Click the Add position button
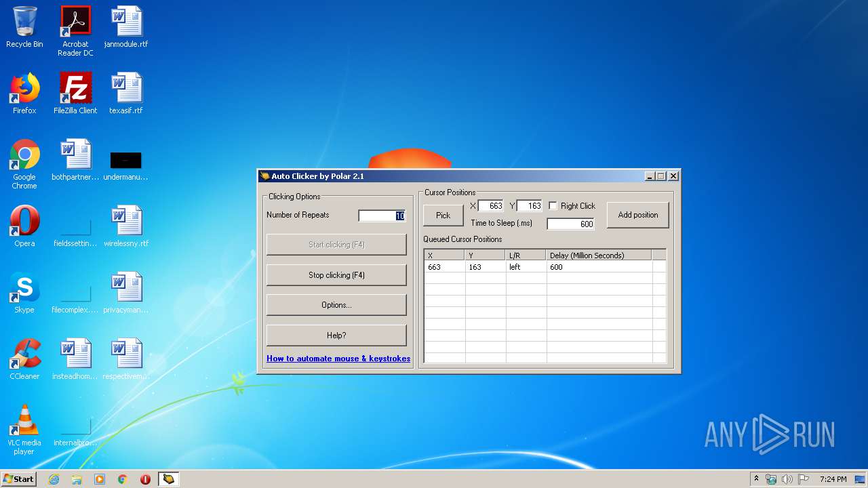The width and height of the screenshot is (868, 488). point(637,215)
